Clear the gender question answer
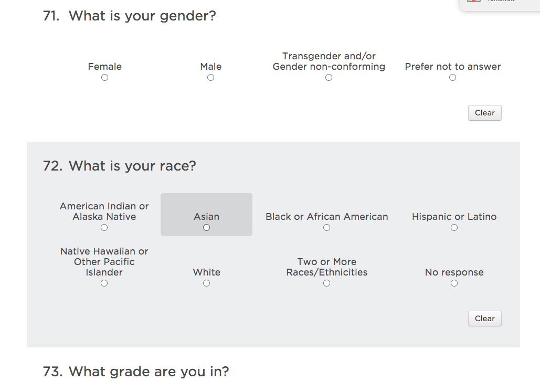The image size is (540, 392). (x=484, y=113)
